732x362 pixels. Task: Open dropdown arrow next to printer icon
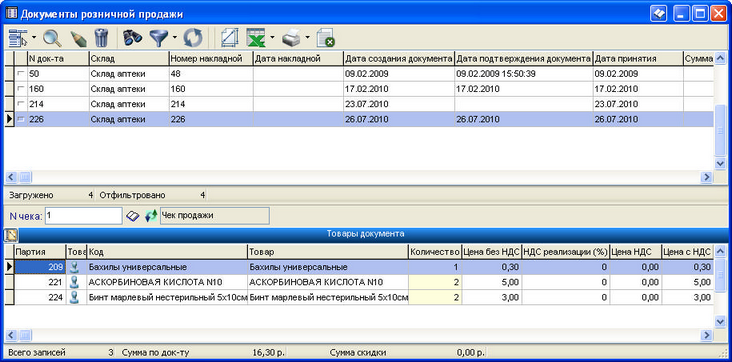(x=307, y=38)
